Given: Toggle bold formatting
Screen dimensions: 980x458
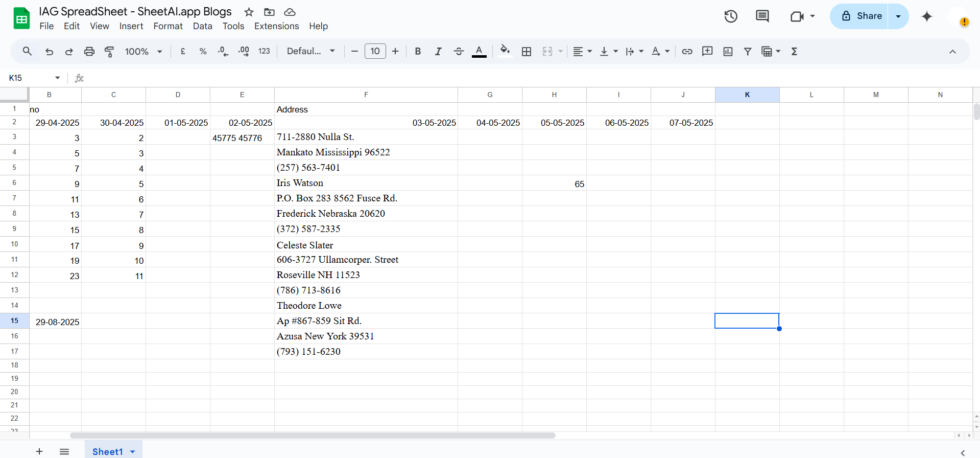Looking at the screenshot, I should (x=418, y=51).
